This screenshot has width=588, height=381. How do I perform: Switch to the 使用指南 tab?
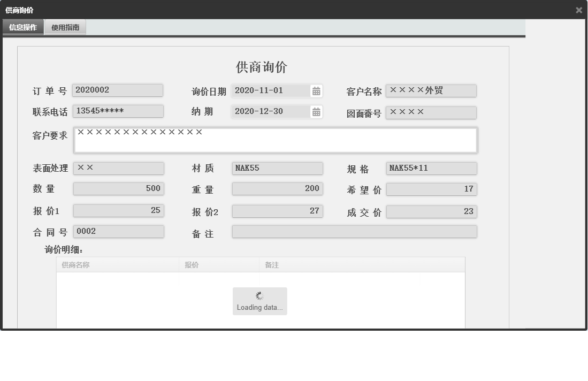pos(65,27)
